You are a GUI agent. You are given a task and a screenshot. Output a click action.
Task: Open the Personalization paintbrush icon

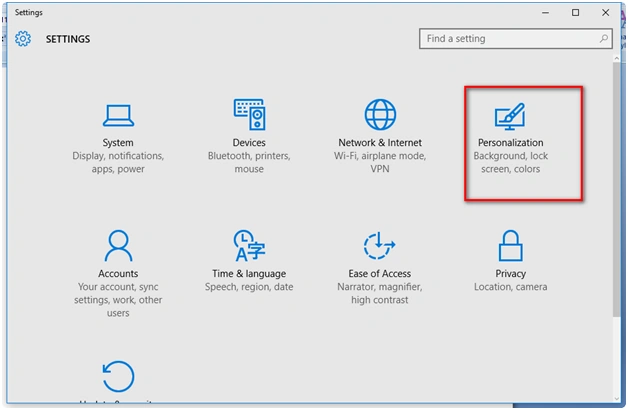point(510,116)
